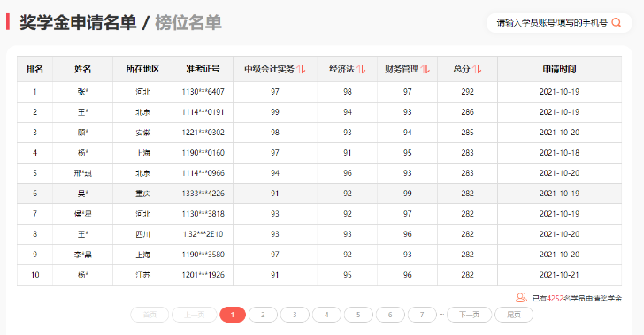Click 上一页 previous page button
This screenshot has height=335, width=644.
(x=195, y=315)
